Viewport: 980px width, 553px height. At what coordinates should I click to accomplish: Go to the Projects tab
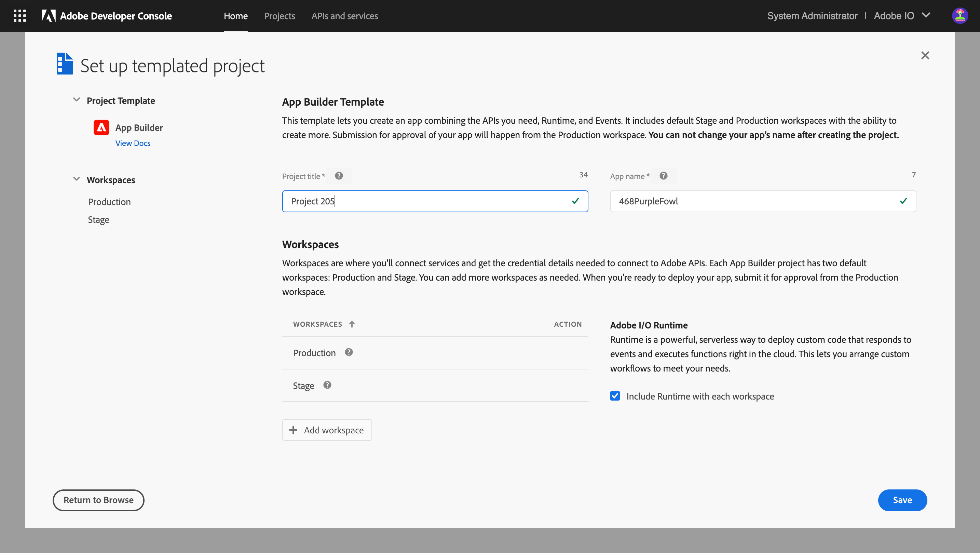(x=279, y=16)
